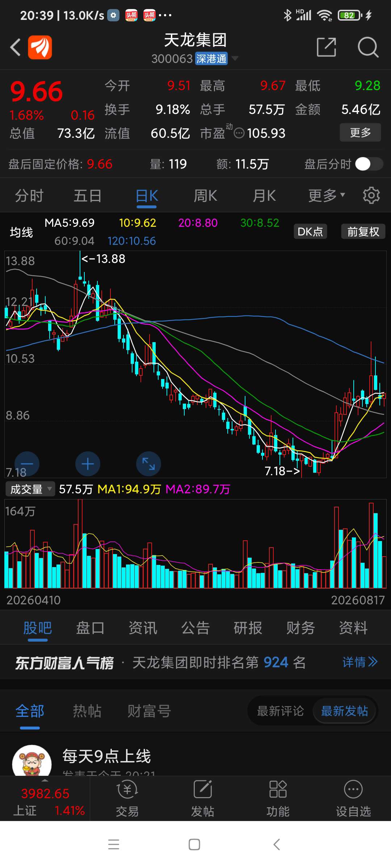Open the 成交量 indicator dropdown
This screenshot has height=868, width=391.
pos(30,489)
